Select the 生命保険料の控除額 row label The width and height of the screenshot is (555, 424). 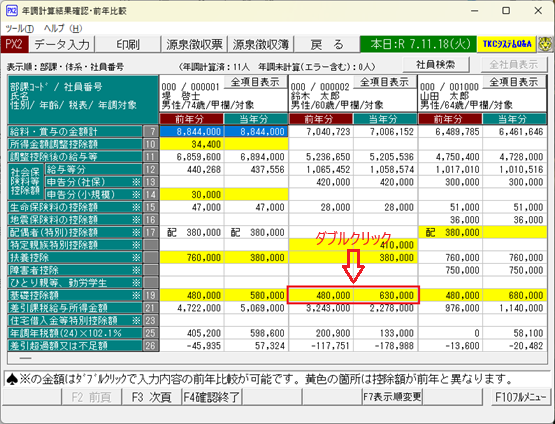click(x=75, y=207)
